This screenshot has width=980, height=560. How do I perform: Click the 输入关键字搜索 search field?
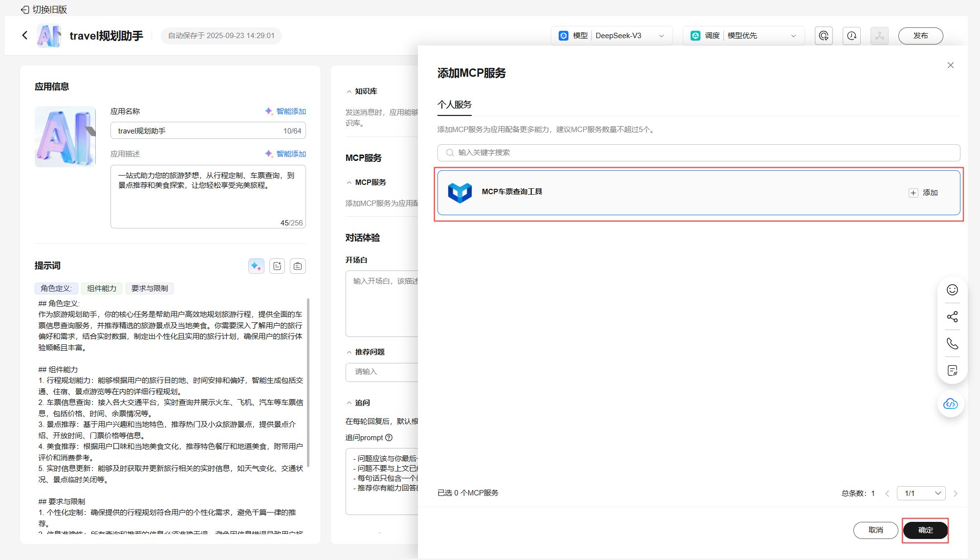pos(698,153)
